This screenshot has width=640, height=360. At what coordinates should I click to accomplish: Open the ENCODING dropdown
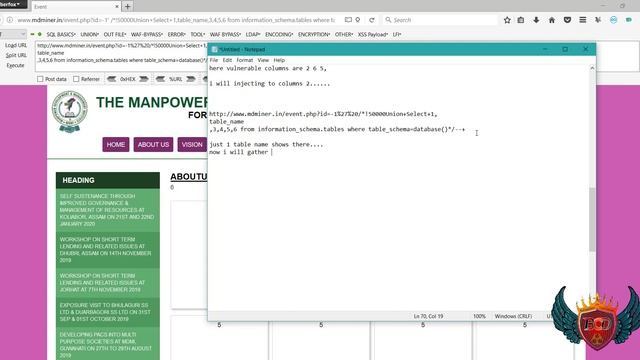click(279, 35)
